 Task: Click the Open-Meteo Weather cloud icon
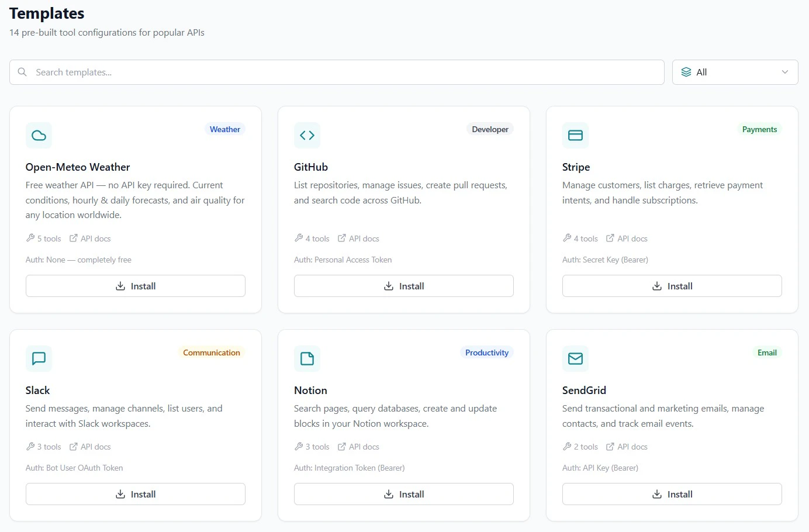39,135
